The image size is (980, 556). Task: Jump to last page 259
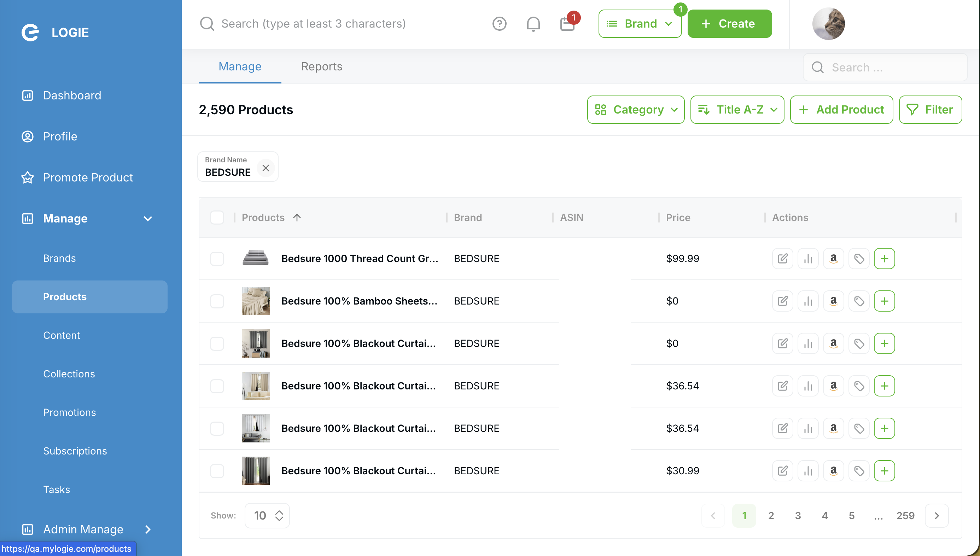[x=906, y=516]
